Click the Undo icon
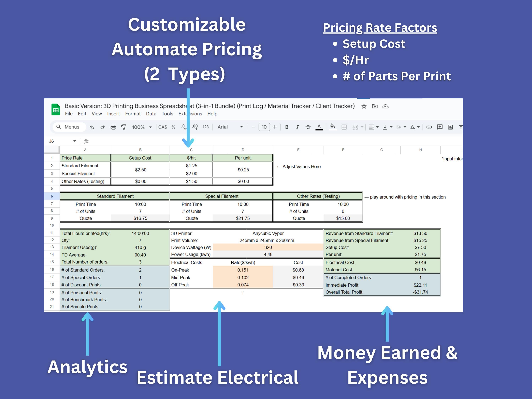Viewport: 532px width, 399px height. point(92,127)
